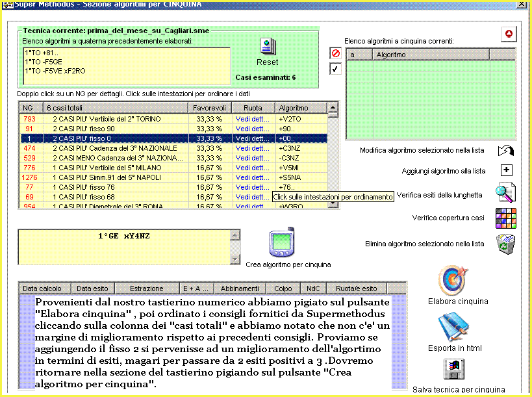532x397 pixels.
Task: Select list entry 1°TO +81..
Action: (42, 53)
